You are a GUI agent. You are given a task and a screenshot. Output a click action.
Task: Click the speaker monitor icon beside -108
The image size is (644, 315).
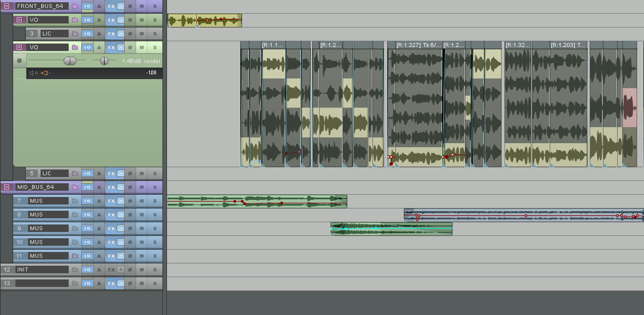pyautogui.click(x=31, y=73)
